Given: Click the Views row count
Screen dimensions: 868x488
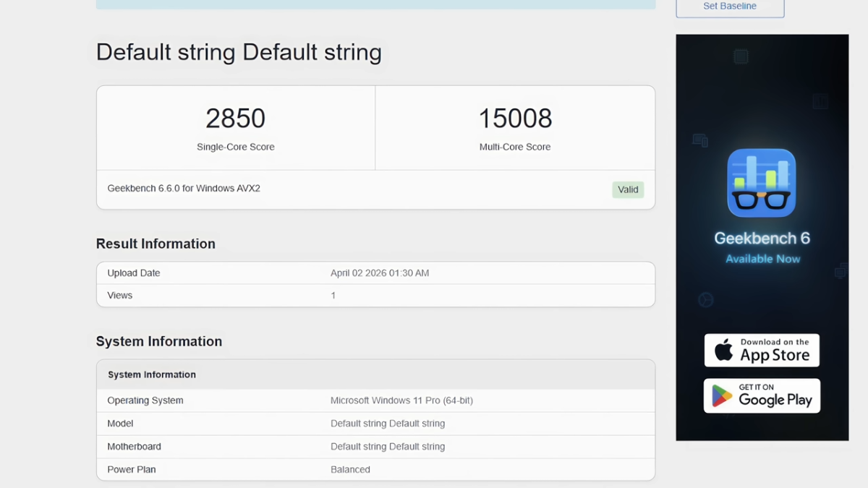Looking at the screenshot, I should click(333, 296).
